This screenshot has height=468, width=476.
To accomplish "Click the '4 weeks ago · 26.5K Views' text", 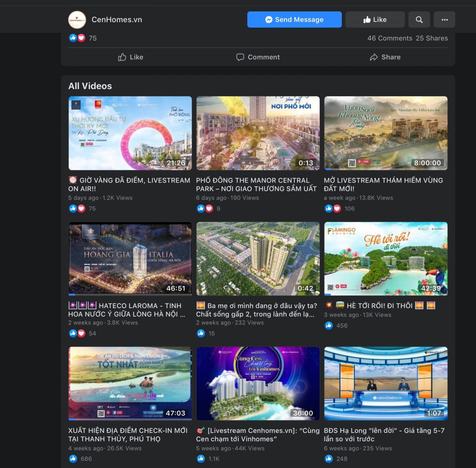I will click(x=105, y=448).
